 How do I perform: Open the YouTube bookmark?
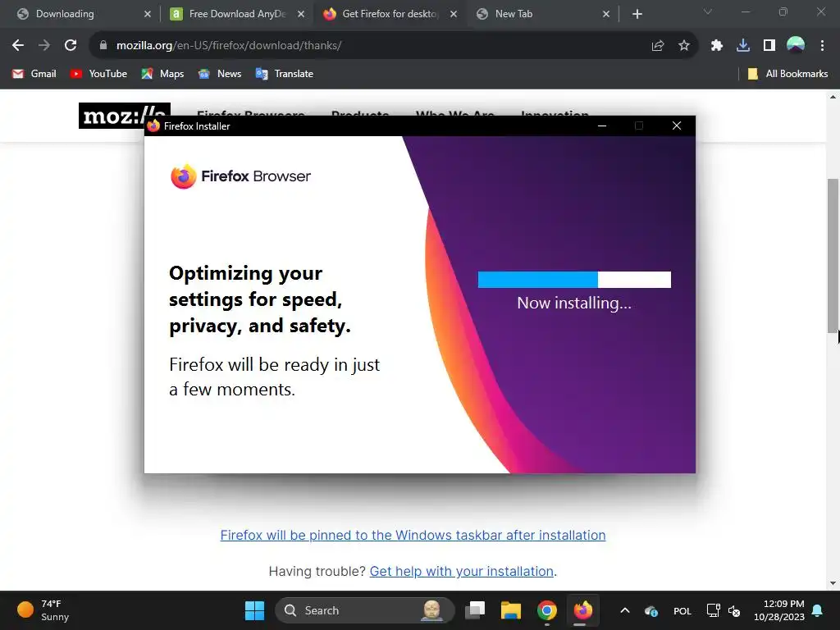[98, 74]
